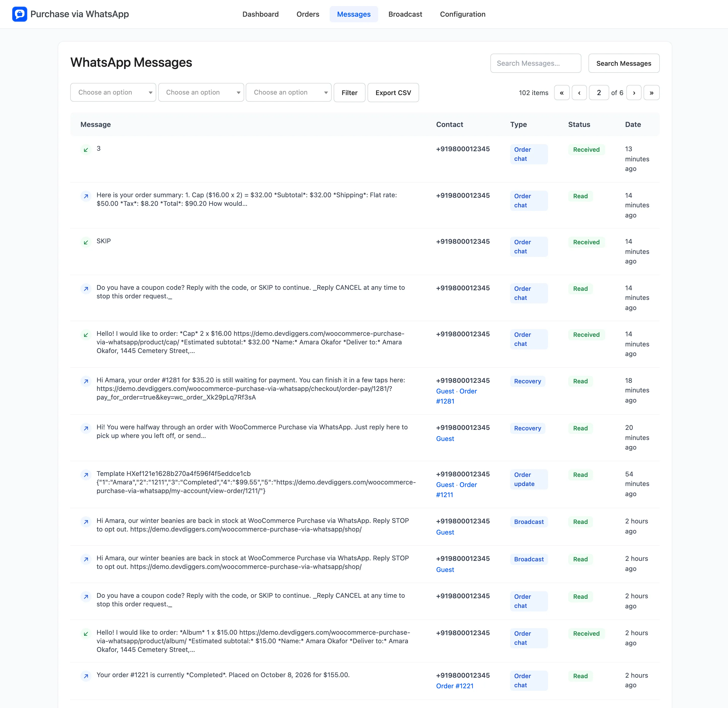Click the Search Messages button

click(624, 63)
